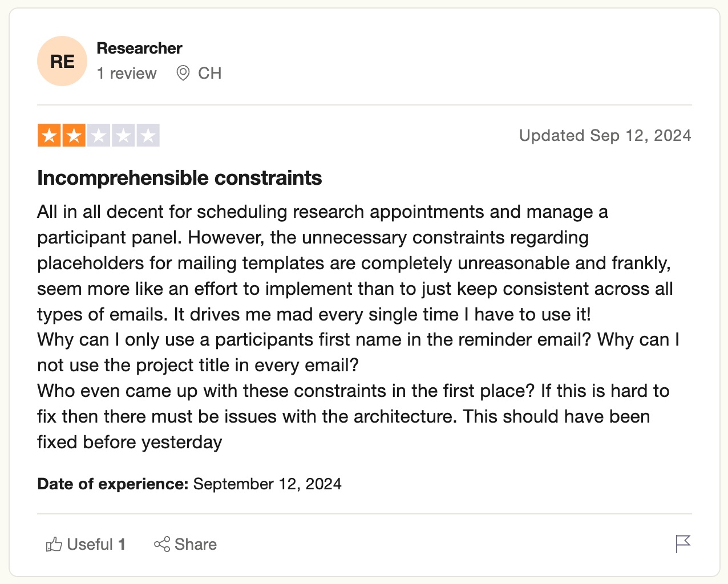728x584 pixels.
Task: Select the second orange star in rating
Action: [74, 135]
